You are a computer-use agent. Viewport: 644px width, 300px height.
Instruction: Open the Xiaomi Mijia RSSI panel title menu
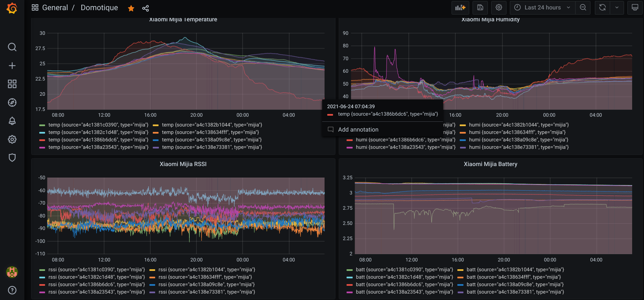183,164
